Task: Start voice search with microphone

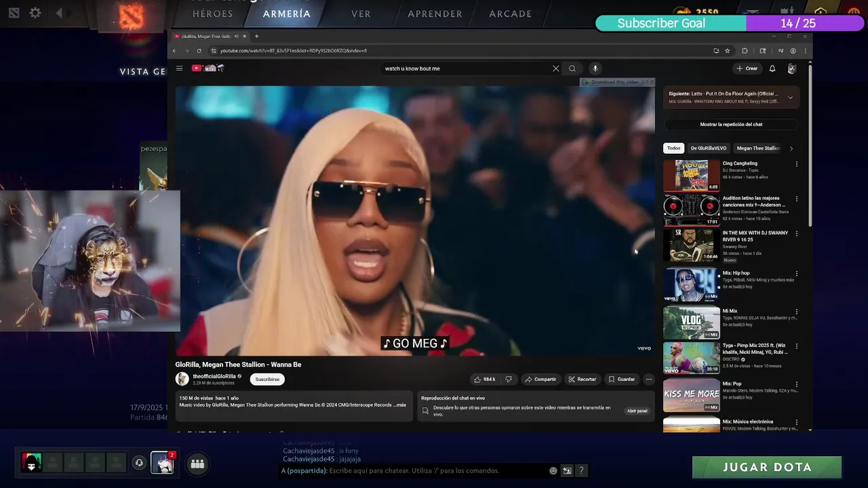Action: click(595, 68)
